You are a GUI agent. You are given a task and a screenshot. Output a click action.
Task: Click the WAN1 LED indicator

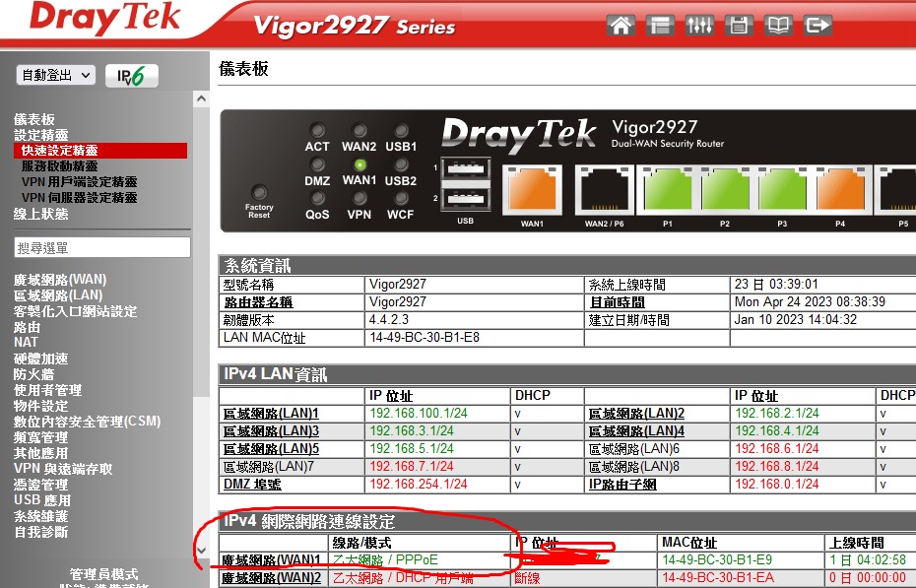coord(360,165)
